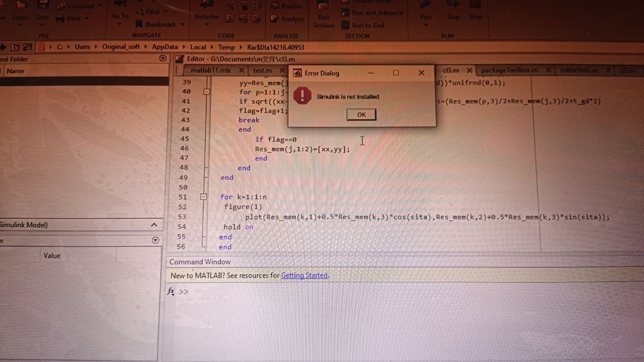Click the red error icon in the dialog
This screenshot has width=644, height=362.
click(302, 96)
